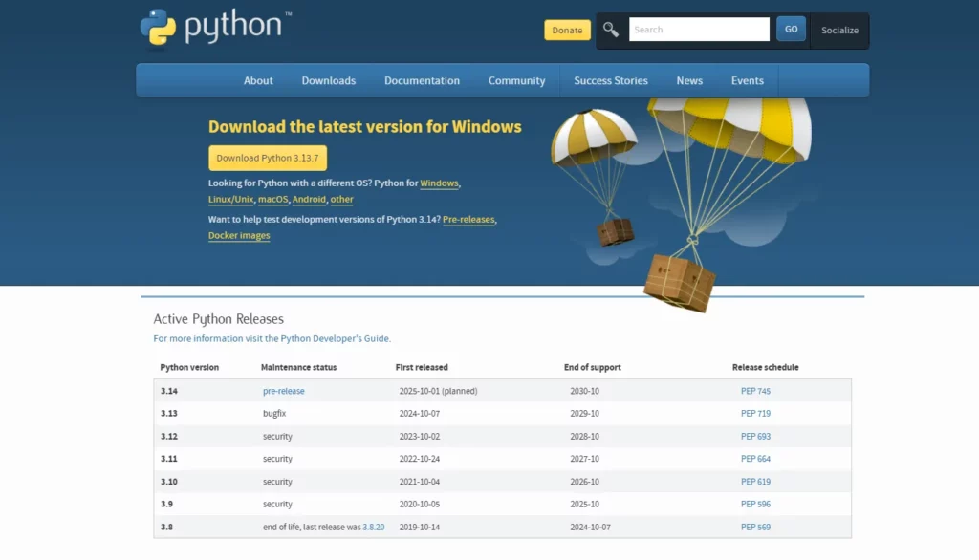Click the pre-release status link for 3.14
Screen dimensions: 979x560
tap(283, 391)
